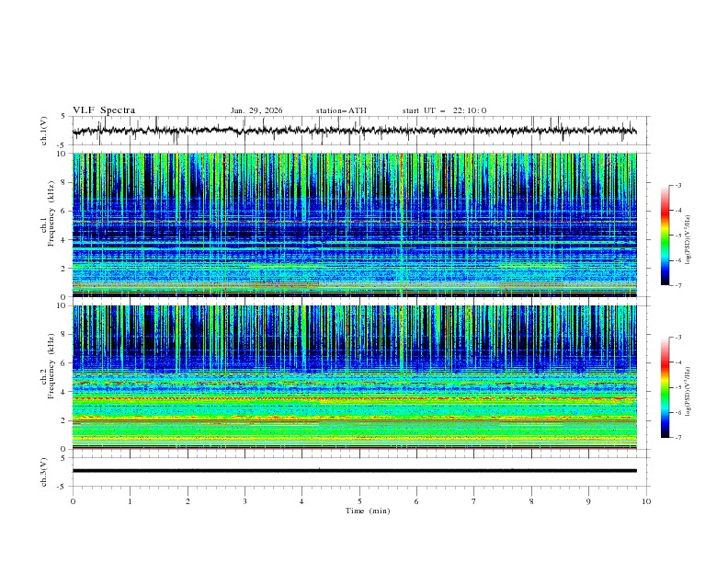The width and height of the screenshot is (728, 563).
Task: Click the "Time (min)" x-axis label
Action: click(x=368, y=511)
